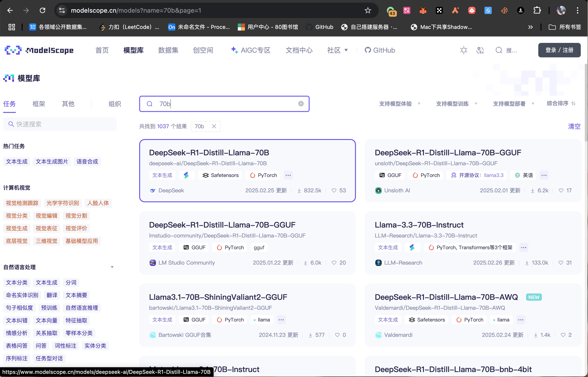
Task: Expand more tags on Llama3.1-70B-ShiningValiant2-GGUF card
Action: pyautogui.click(x=281, y=320)
